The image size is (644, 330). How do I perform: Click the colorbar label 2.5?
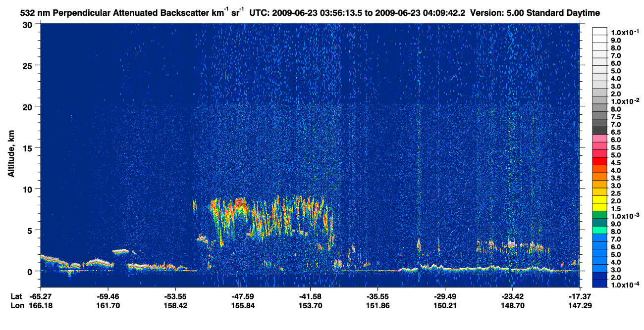616,193
